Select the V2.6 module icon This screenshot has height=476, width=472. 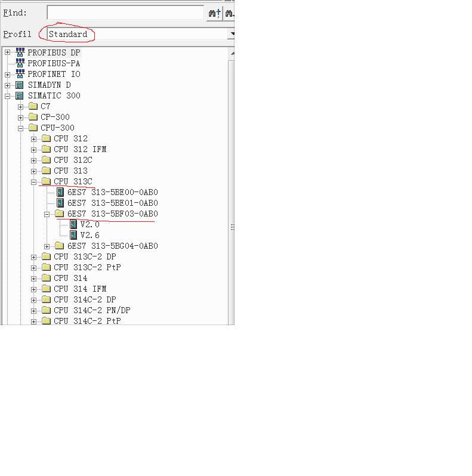pos(73,234)
